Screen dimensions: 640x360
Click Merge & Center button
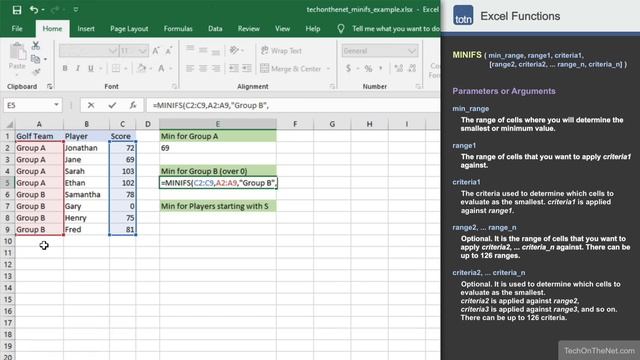click(291, 69)
